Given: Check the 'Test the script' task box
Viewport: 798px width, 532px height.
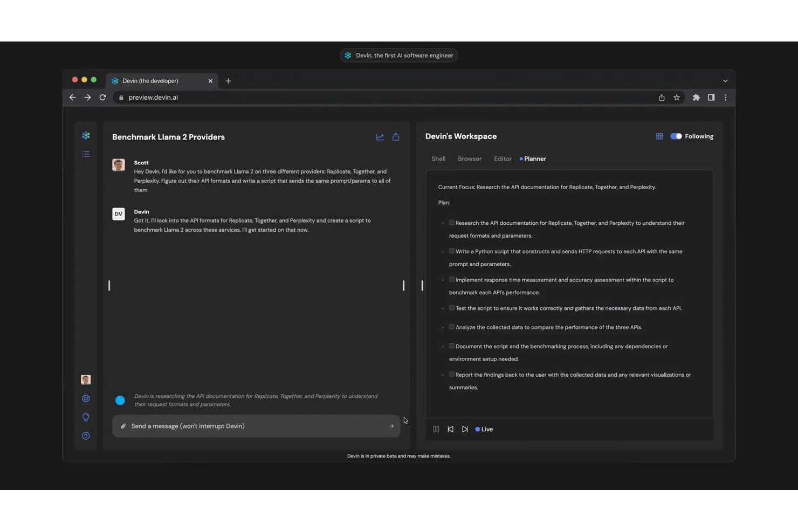Looking at the screenshot, I should click(x=452, y=308).
